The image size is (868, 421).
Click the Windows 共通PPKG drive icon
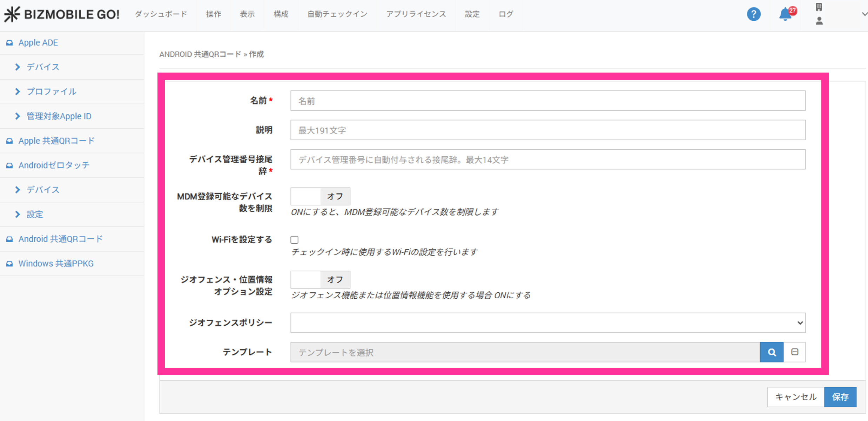coord(9,264)
